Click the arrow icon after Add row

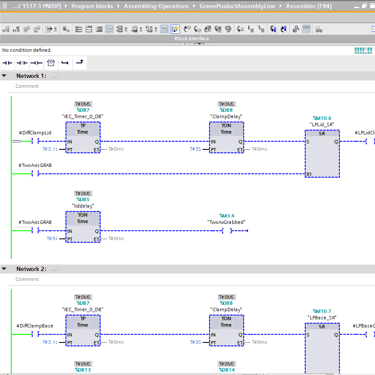point(49,29)
